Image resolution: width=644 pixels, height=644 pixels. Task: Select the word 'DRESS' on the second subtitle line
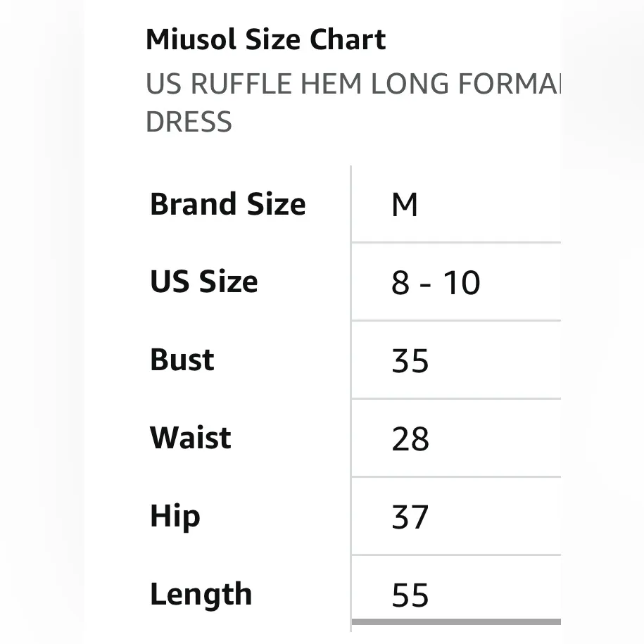[x=189, y=122]
